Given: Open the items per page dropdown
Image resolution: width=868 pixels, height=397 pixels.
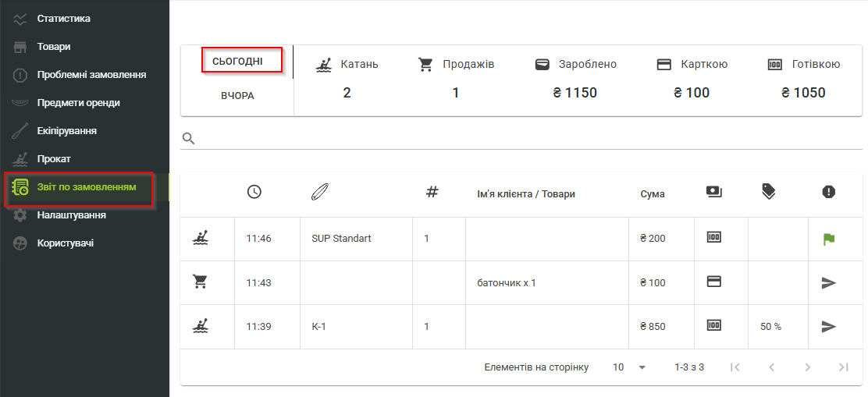Looking at the screenshot, I should [x=630, y=367].
